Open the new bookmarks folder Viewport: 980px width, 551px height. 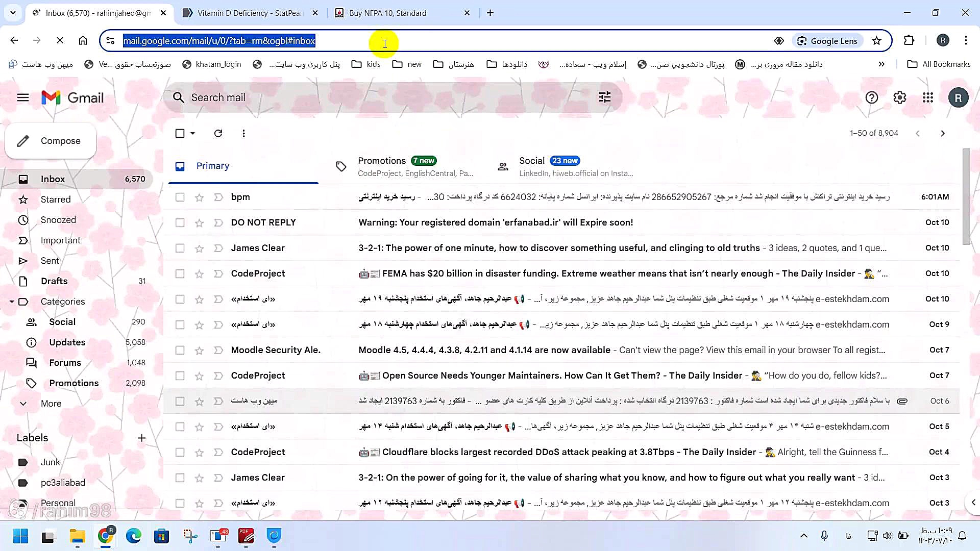[407, 64]
